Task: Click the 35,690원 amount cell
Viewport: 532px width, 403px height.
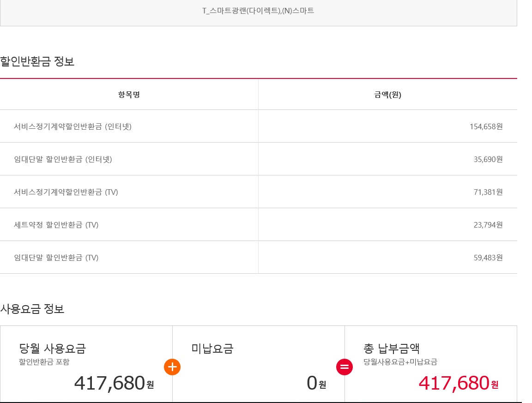Action: (488, 159)
